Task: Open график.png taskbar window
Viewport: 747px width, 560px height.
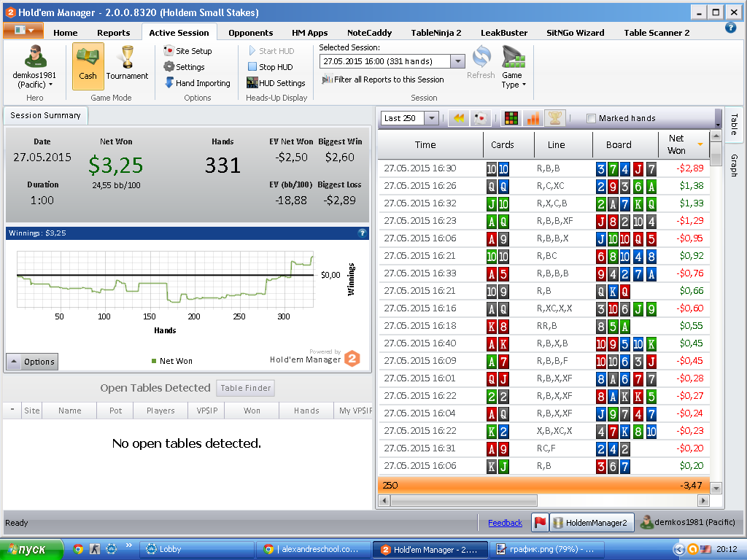Action: (546, 549)
